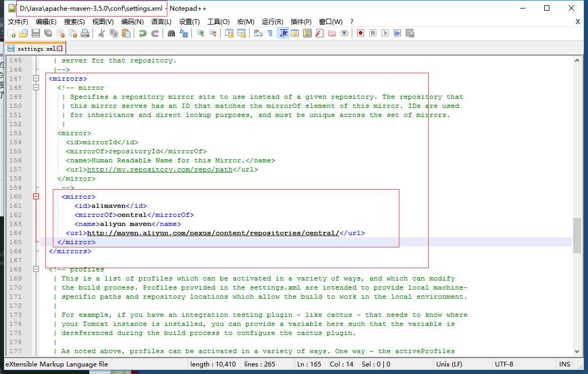This screenshot has width=588, height=374.
Task: Save the current file
Action: click(x=36, y=33)
